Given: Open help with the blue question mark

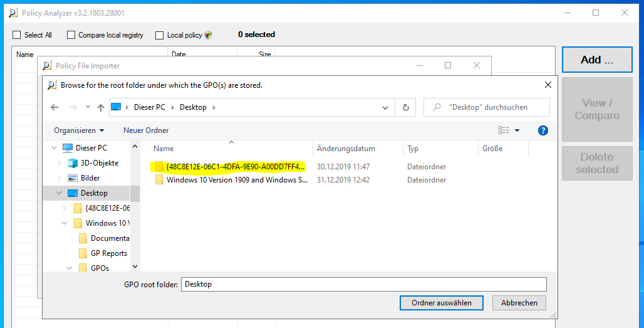Looking at the screenshot, I should (x=543, y=130).
